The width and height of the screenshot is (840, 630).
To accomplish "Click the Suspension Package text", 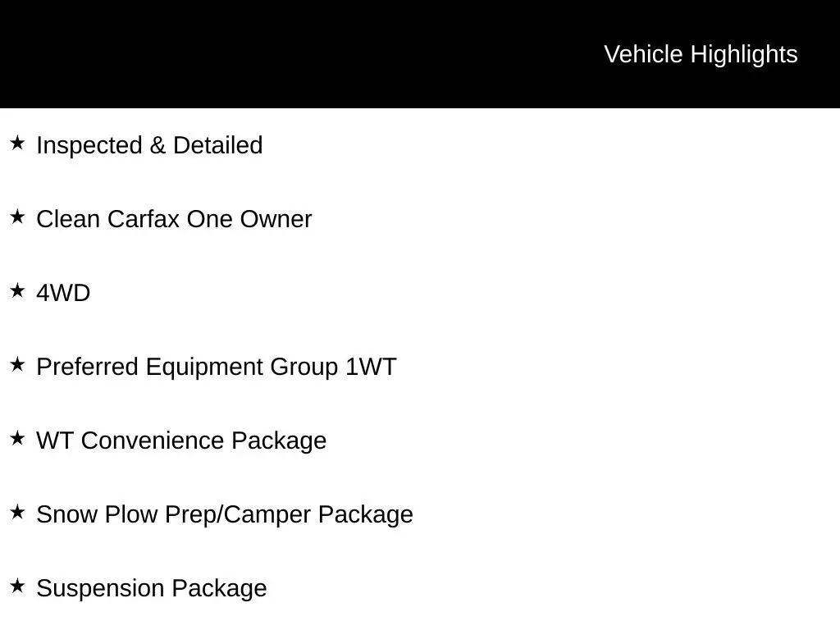I will tap(152, 589).
